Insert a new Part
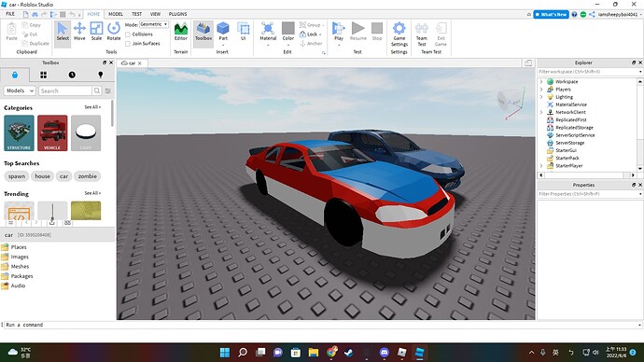Viewport: 644px width, 362px height. click(223, 32)
